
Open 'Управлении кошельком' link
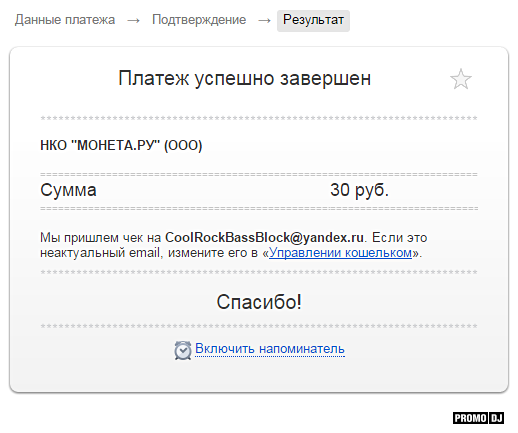340,253
